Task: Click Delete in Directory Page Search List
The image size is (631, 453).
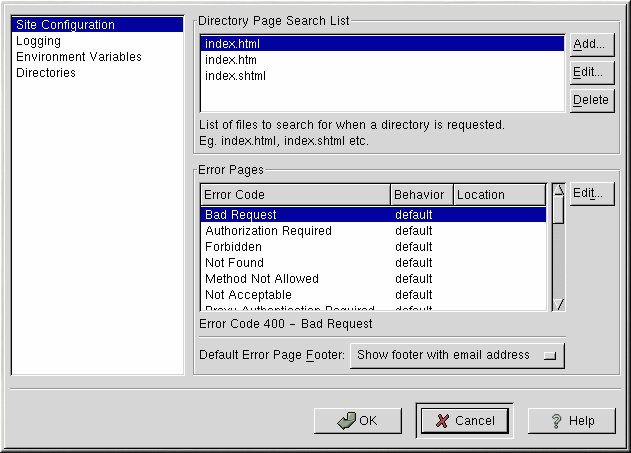Action: [x=590, y=100]
